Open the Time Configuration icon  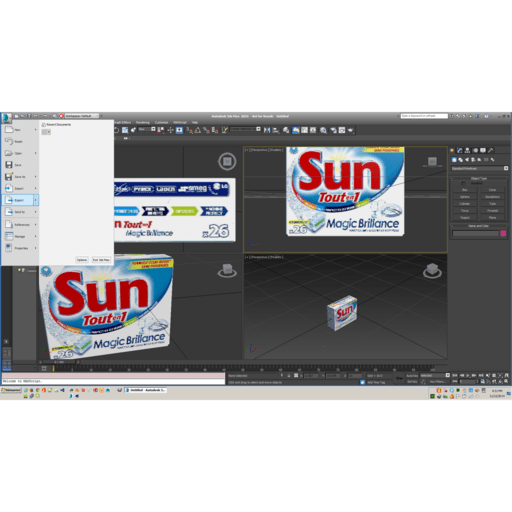tap(483, 381)
